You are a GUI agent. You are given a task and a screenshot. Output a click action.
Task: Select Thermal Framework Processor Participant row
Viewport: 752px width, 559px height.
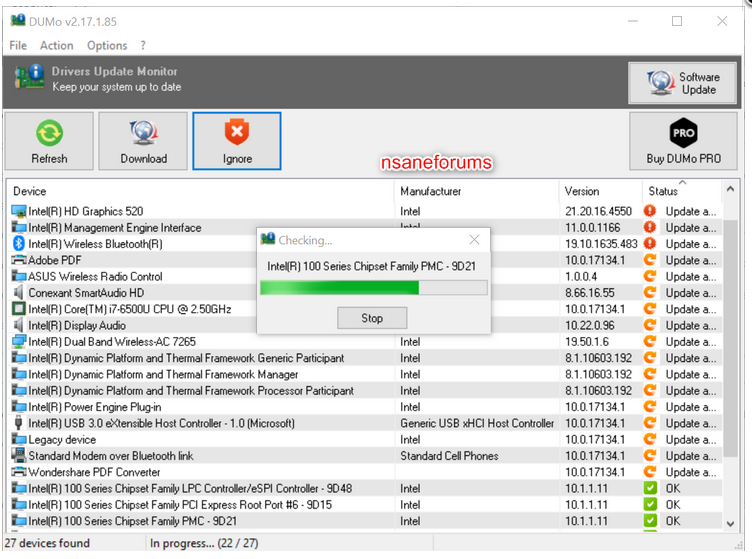pos(365,391)
